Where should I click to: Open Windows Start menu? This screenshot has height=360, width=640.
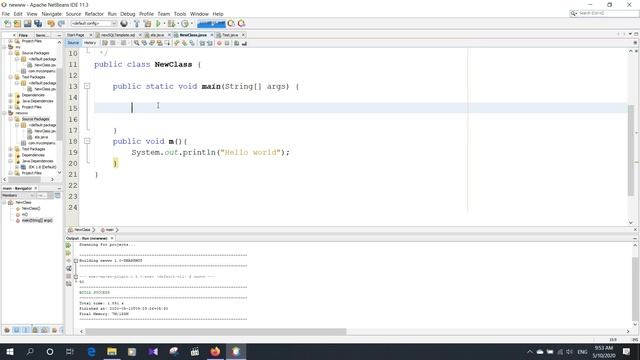coord(10,351)
